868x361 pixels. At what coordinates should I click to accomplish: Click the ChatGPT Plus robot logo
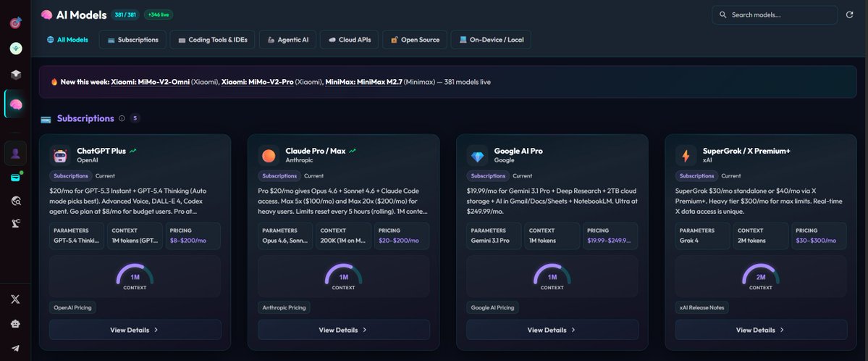(60, 156)
